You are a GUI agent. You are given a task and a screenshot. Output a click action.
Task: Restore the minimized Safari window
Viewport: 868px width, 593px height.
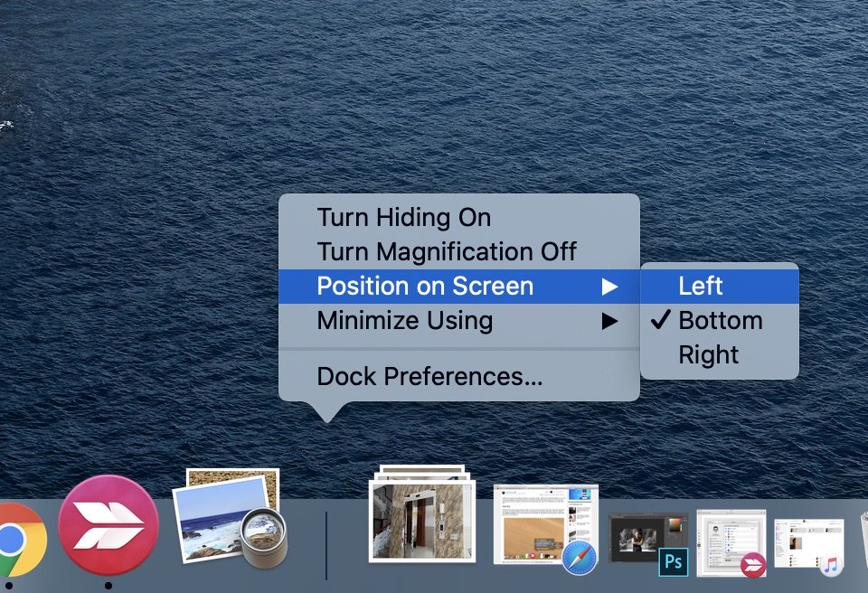pos(546,530)
